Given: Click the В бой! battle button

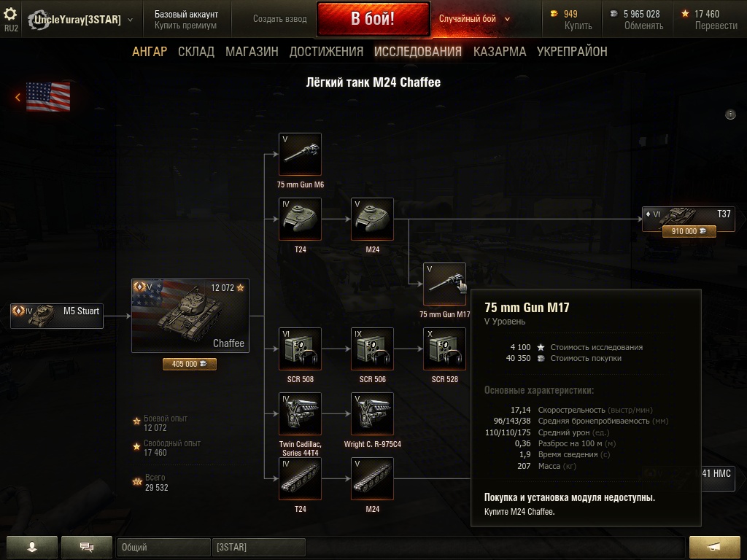Looking at the screenshot, I should pyautogui.click(x=373, y=18).
